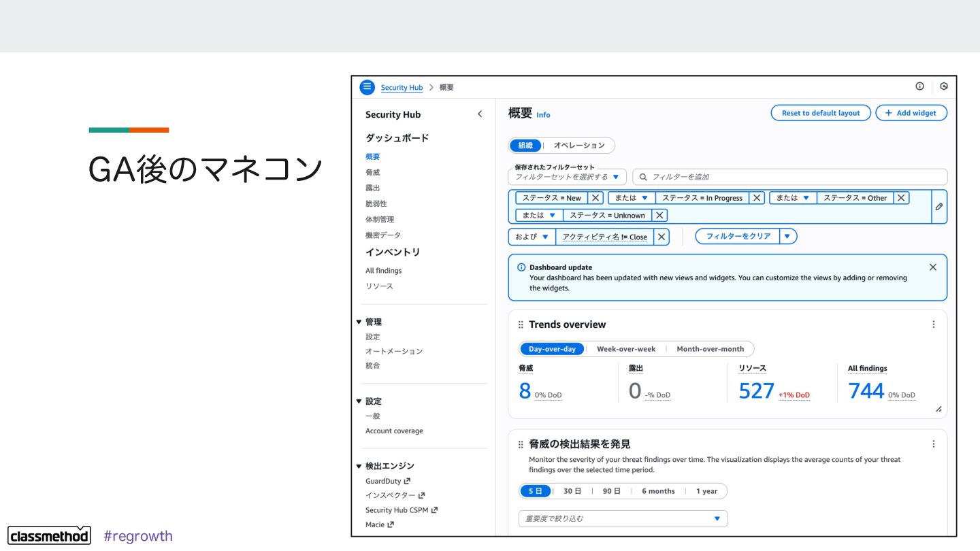Screen dimensions: 980x551
Task: Go to 脆弱性 in sidebar
Action: [376, 203]
